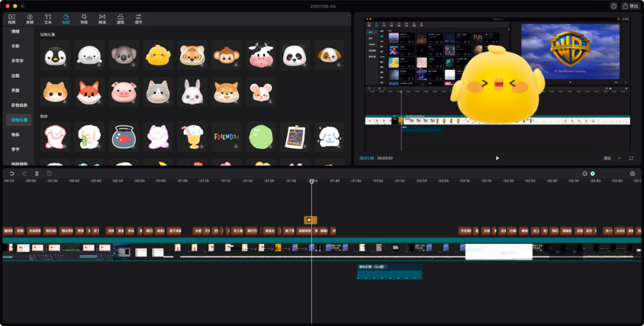644x326 pixels.
Task: Pick the brown-eared puppy sticker
Action: coord(329,55)
